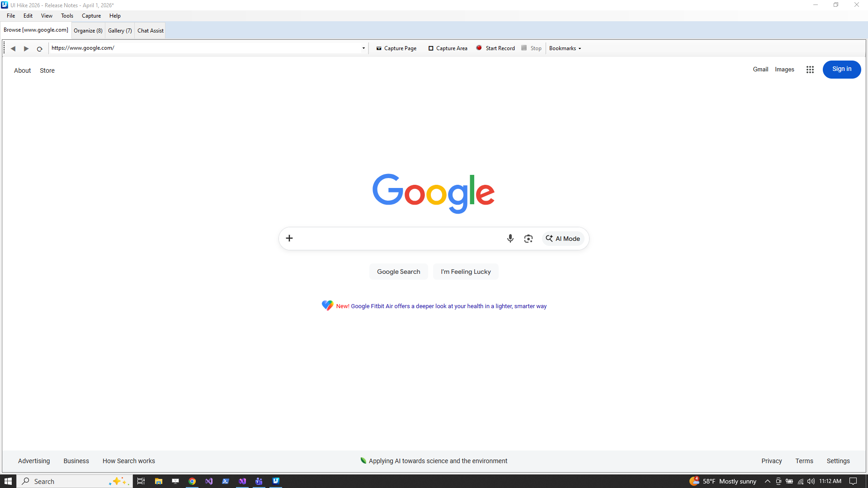
Task: Open the File menu
Action: pyautogui.click(x=11, y=16)
